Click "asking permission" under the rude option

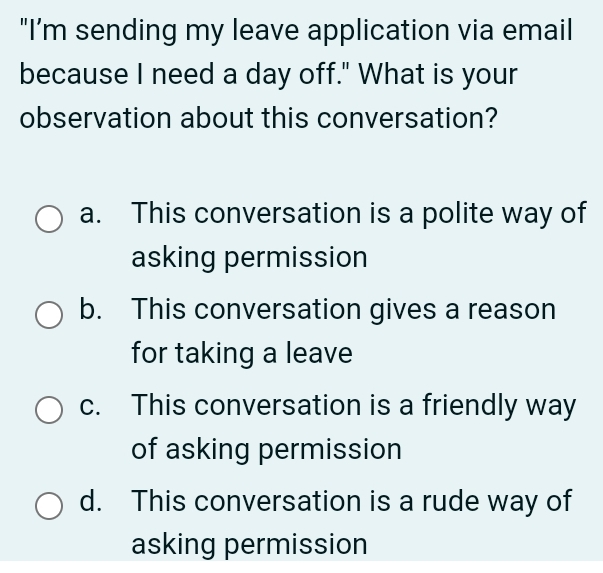coord(249,545)
